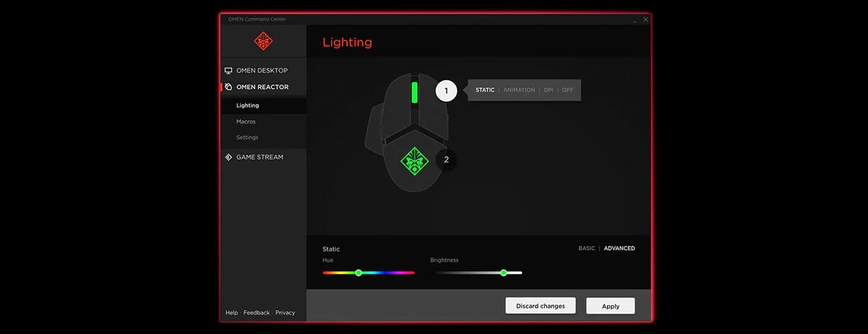Turn lighting OFF for zone 1
The width and height of the screenshot is (868, 334).
568,90
